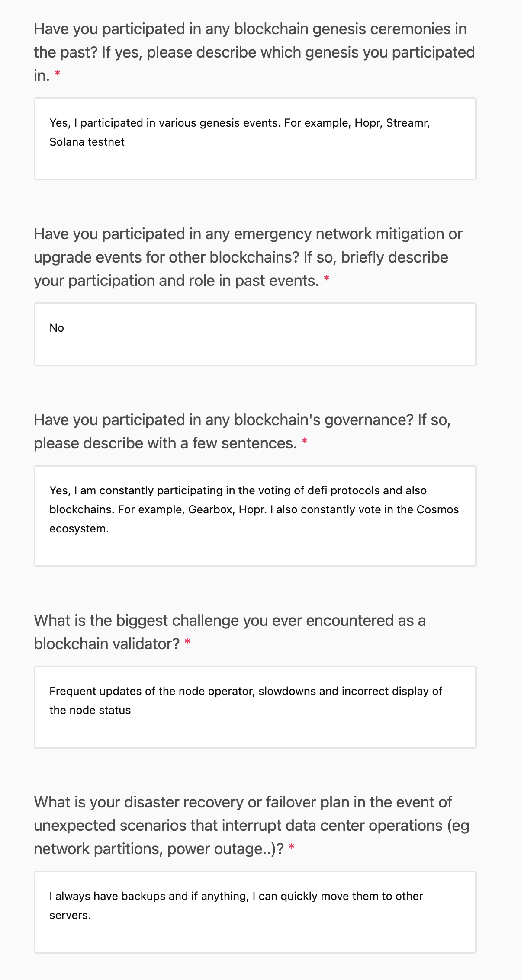The width and height of the screenshot is (521, 980).
Task: Place cursor on the word "servers."
Action: pyautogui.click(x=70, y=915)
